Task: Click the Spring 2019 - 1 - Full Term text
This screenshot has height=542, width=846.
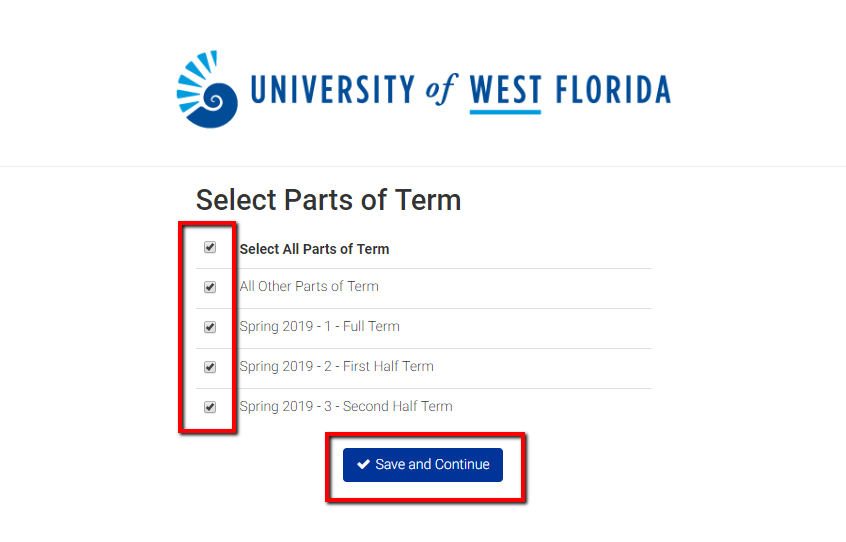Action: tap(319, 327)
